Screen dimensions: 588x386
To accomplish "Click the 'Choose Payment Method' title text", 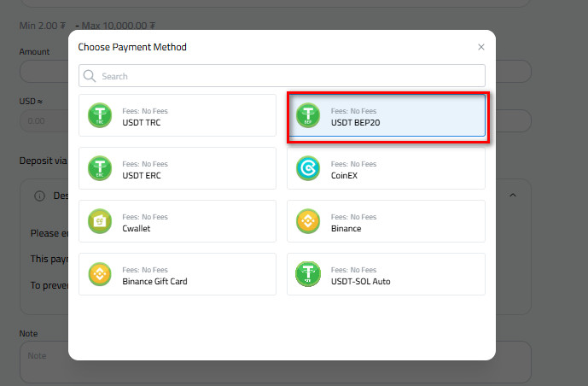I will coord(132,47).
